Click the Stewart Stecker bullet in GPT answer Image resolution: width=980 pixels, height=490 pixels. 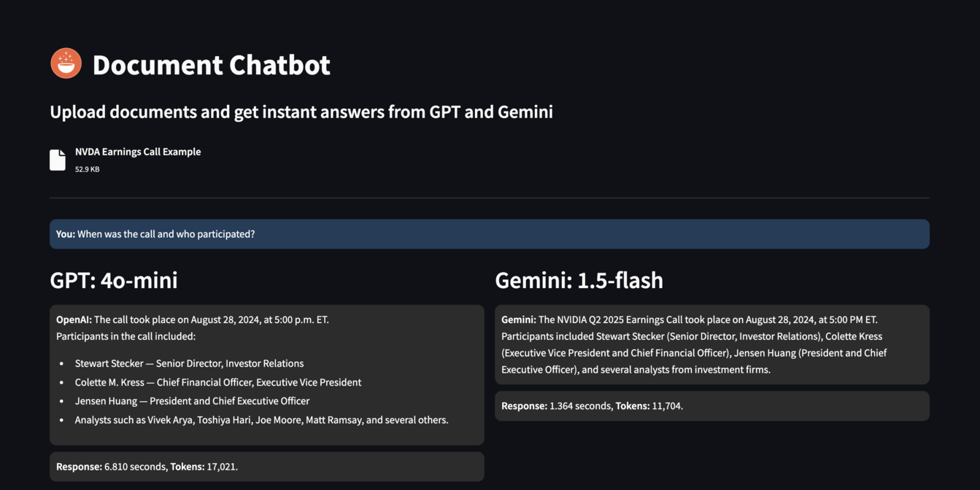point(189,363)
